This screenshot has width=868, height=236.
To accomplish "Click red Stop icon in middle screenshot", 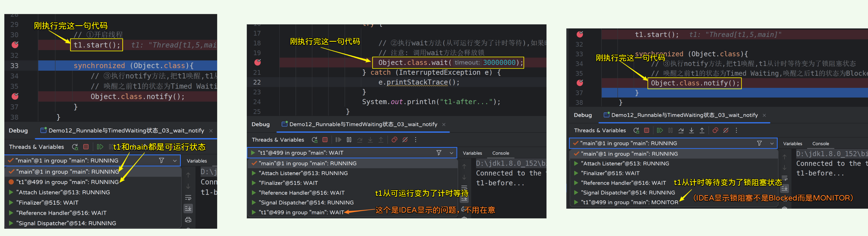I will (x=325, y=140).
